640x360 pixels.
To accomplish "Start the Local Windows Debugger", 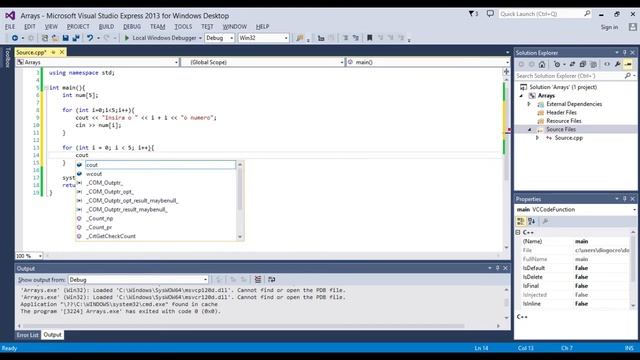I will pyautogui.click(x=160, y=38).
